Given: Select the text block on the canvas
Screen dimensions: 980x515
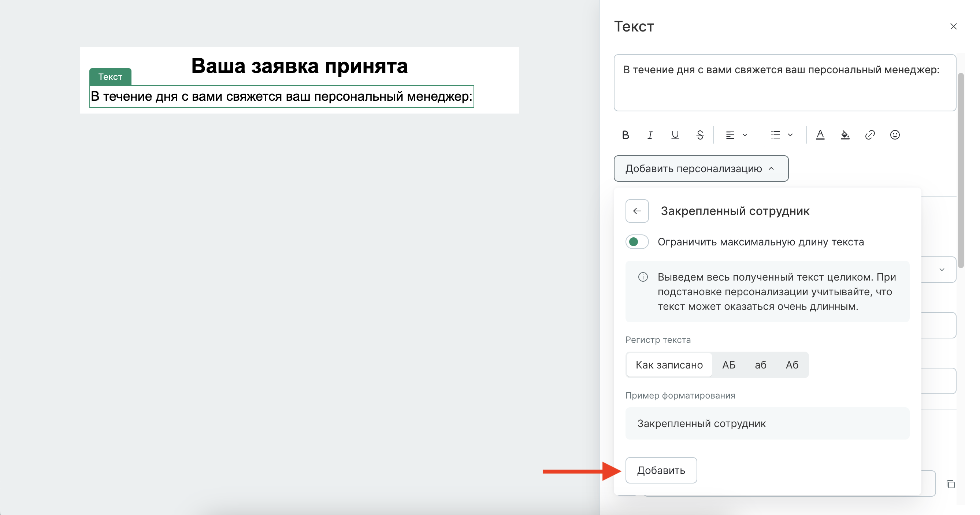Looking at the screenshot, I should (282, 96).
